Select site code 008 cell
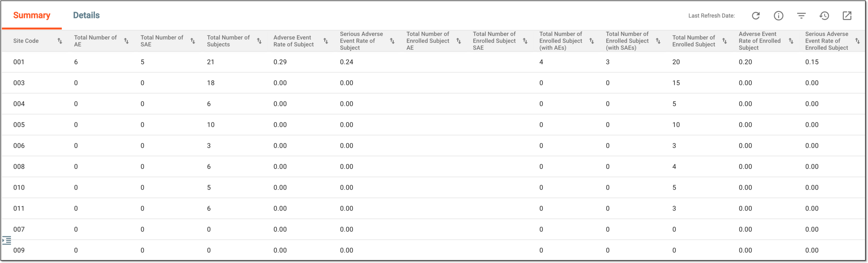This screenshot has width=868, height=263. coord(19,167)
